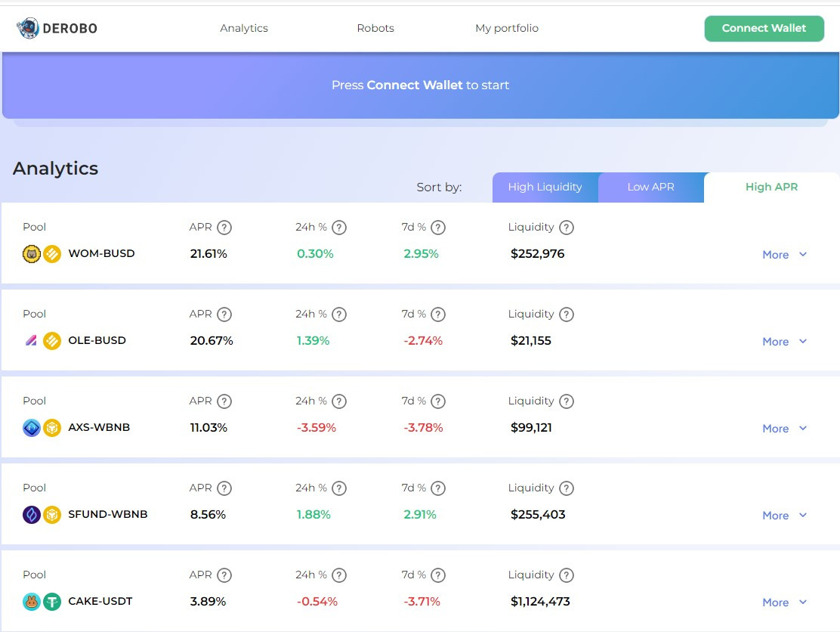840x632 pixels.
Task: Open the Robots nav menu item
Action: [375, 29]
